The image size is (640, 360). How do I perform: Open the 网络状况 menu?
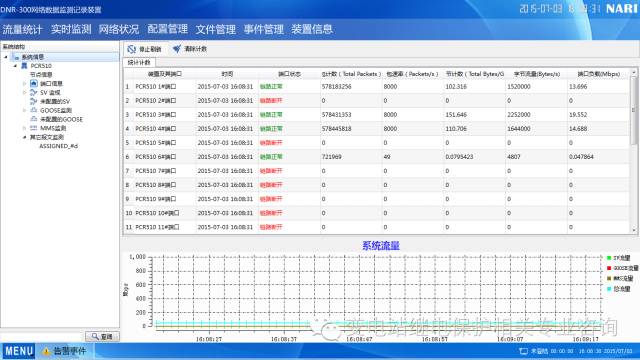[119, 29]
